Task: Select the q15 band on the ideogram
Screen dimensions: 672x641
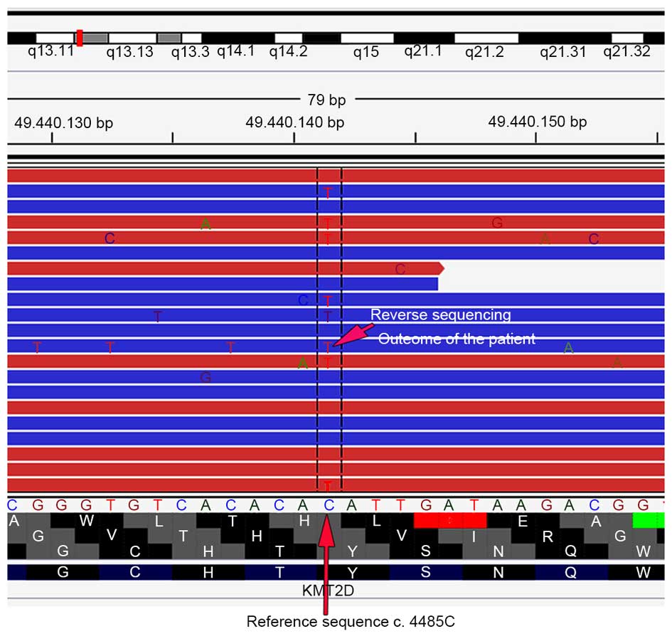Action: (x=366, y=38)
